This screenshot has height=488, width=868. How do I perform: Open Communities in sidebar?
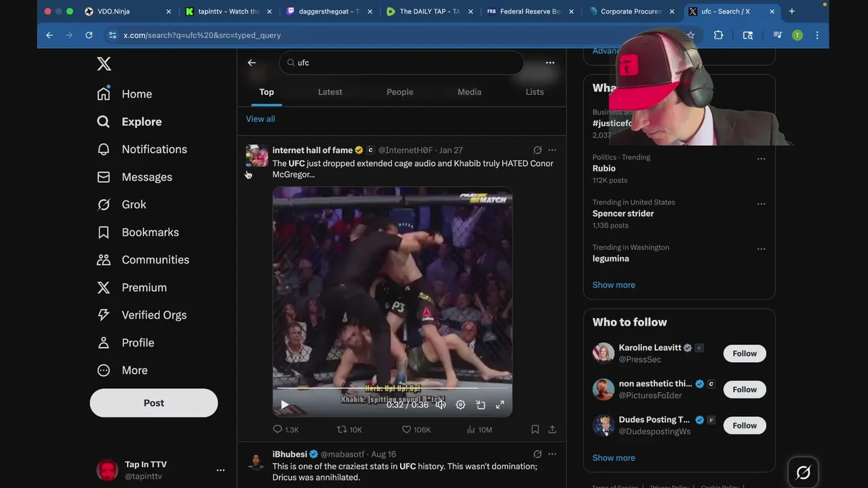click(143, 260)
